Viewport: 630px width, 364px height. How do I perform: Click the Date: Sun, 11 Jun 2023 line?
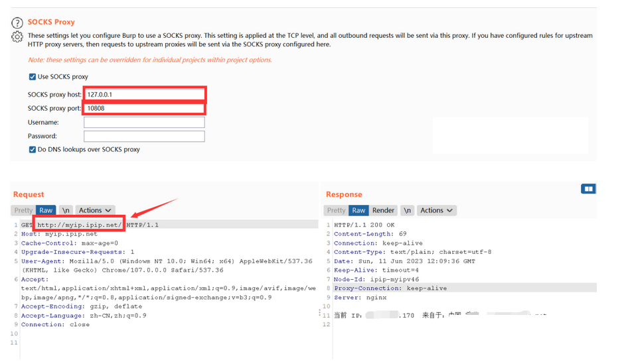404,261
